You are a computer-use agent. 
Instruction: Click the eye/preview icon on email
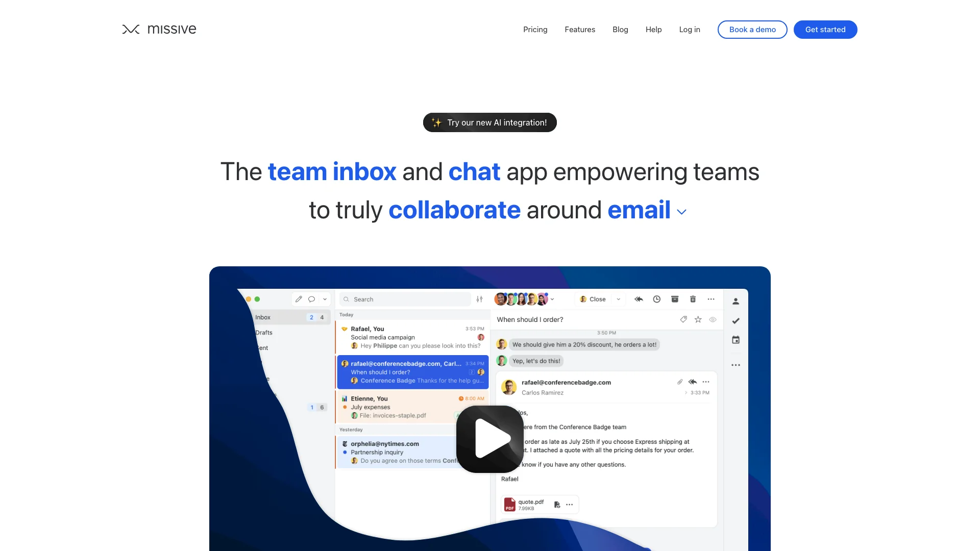[712, 319]
